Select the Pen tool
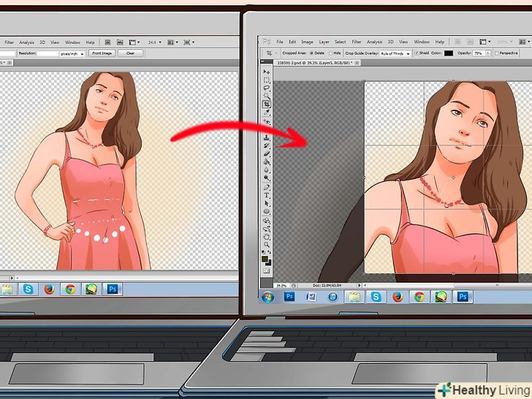532x399 pixels. tap(267, 187)
